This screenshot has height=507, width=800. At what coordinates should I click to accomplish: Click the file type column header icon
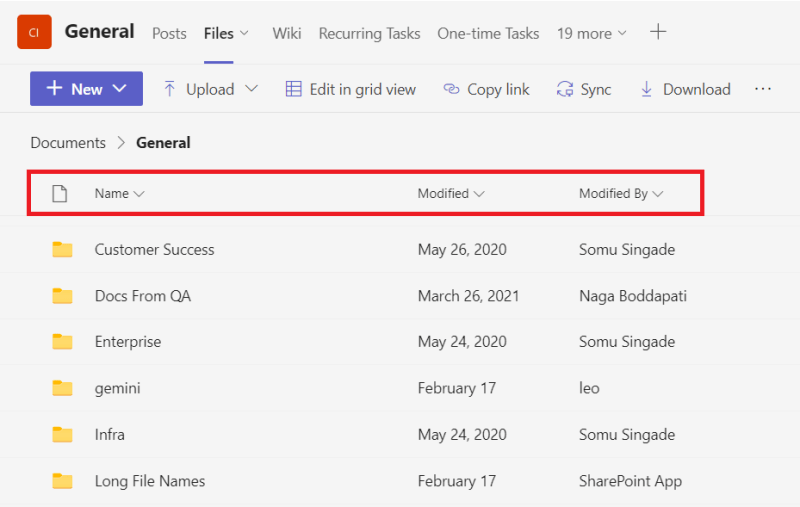tap(59, 194)
